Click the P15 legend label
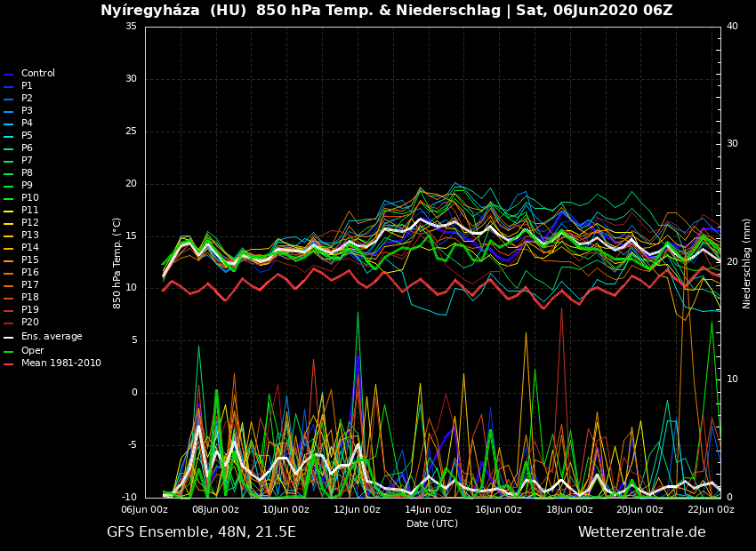756x551 pixels. (29, 260)
